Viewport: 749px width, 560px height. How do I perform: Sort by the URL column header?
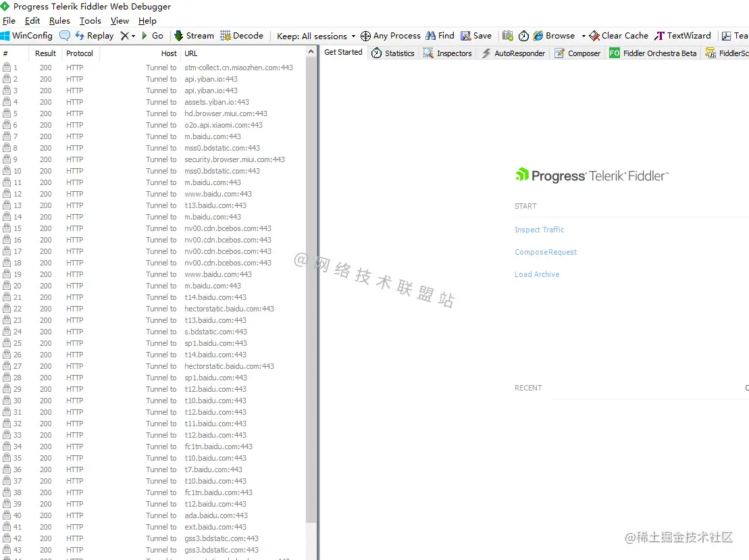[244, 53]
